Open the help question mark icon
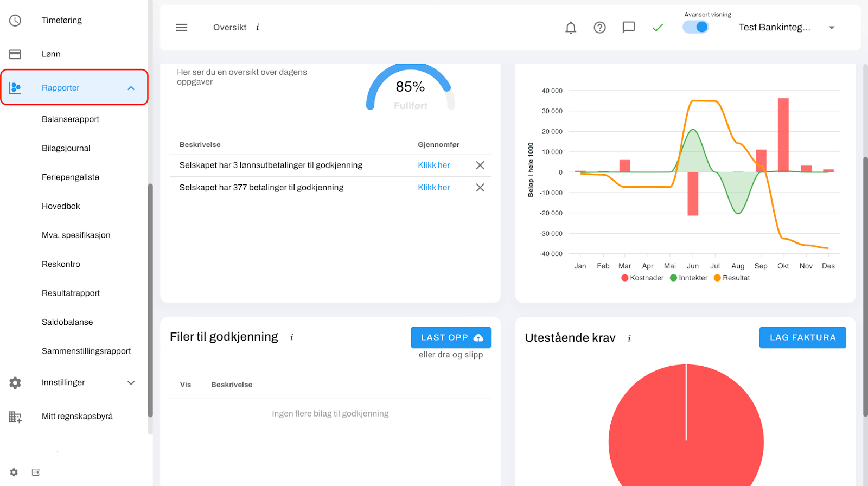 click(x=599, y=28)
